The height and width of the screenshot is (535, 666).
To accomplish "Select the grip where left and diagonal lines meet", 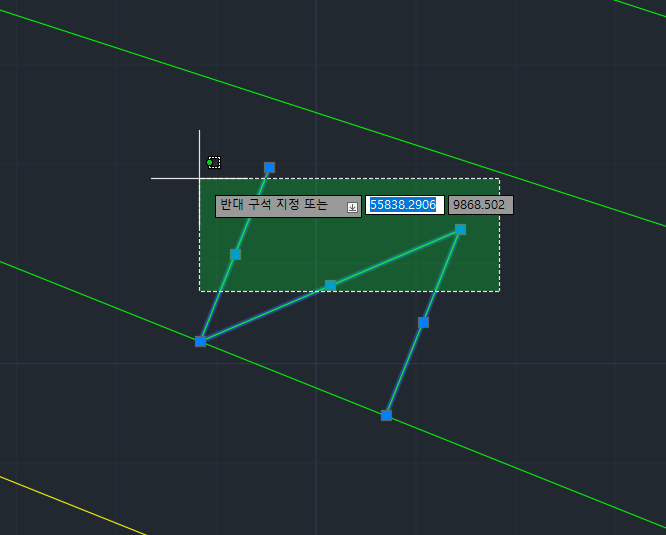I will tap(200, 341).
